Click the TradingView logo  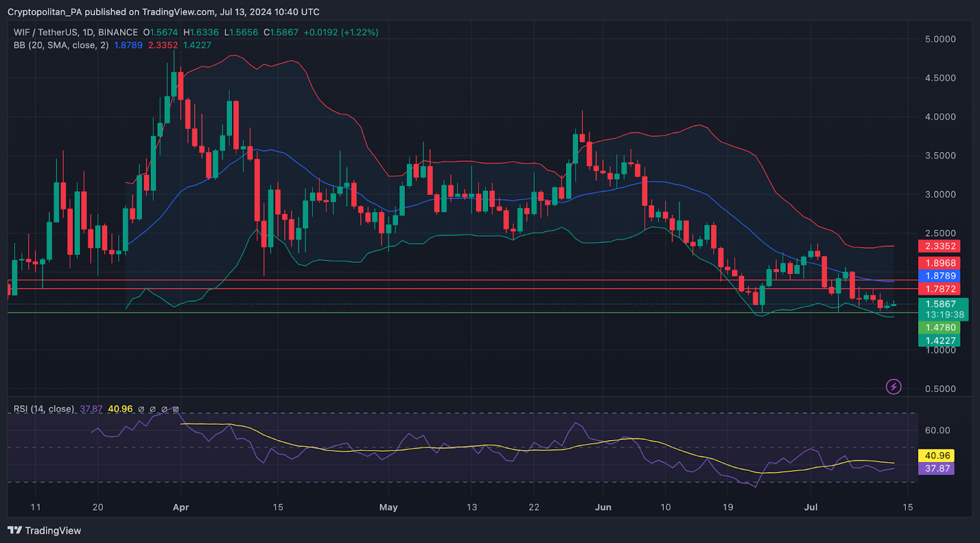coord(44,531)
